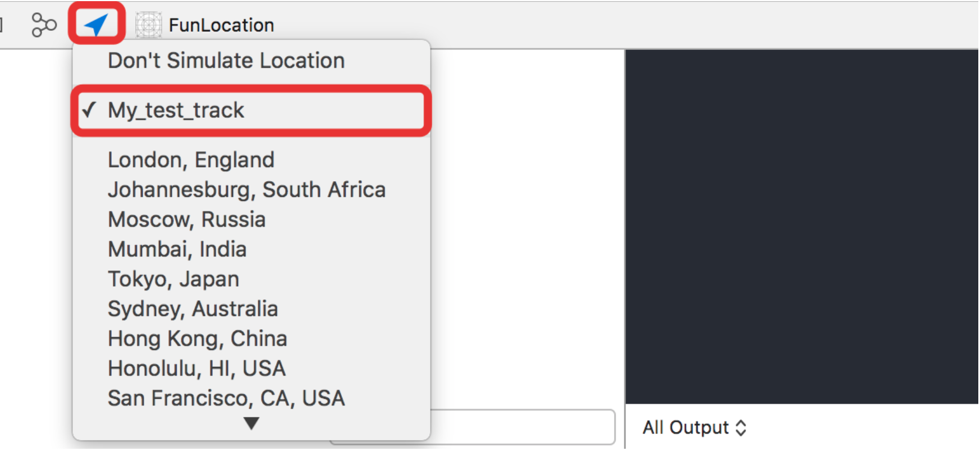
Task: Open the All Output dropdown
Action: coord(694,427)
